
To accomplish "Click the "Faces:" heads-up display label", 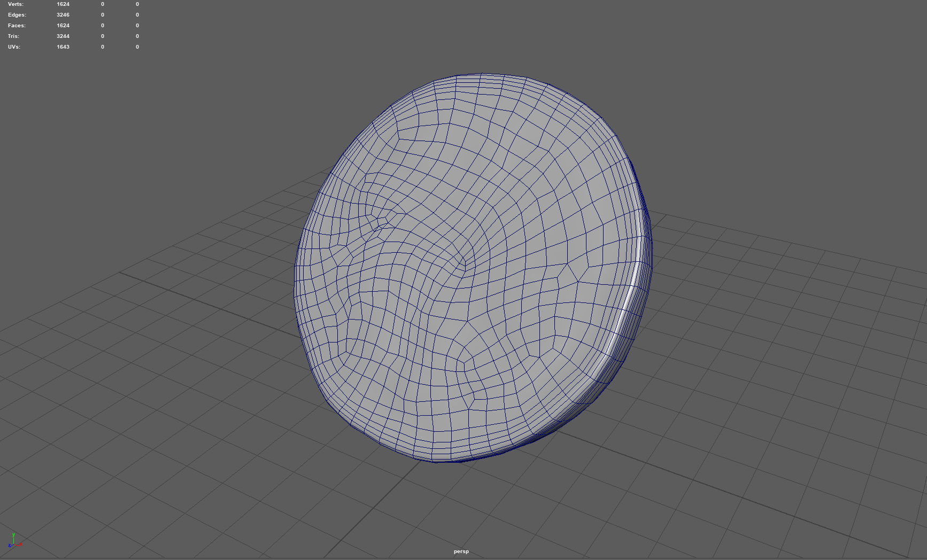I will pyautogui.click(x=17, y=26).
